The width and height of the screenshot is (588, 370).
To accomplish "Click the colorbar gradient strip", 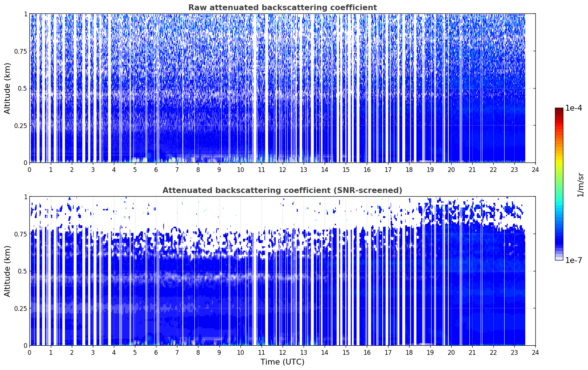I will point(559,184).
